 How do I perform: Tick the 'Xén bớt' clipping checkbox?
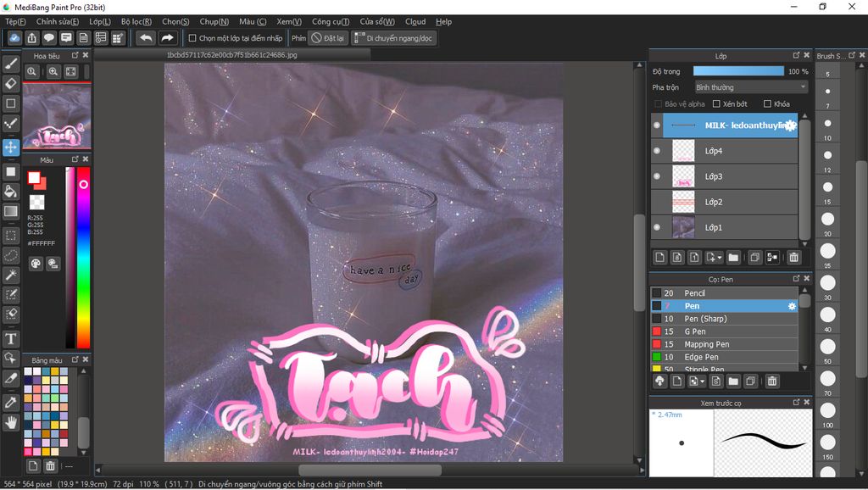point(716,104)
